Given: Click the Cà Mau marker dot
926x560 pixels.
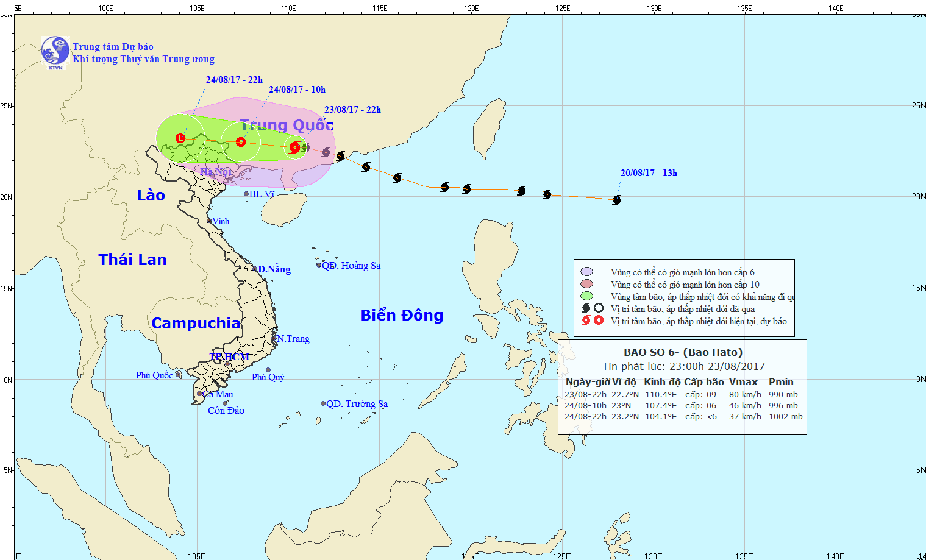Looking at the screenshot, I should tap(199, 394).
